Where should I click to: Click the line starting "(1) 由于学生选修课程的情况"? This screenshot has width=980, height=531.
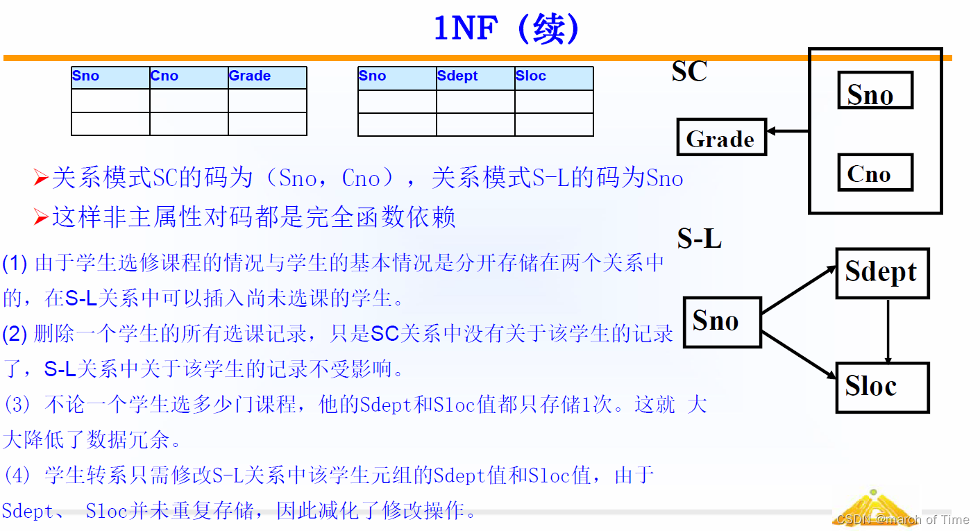[x=333, y=264]
